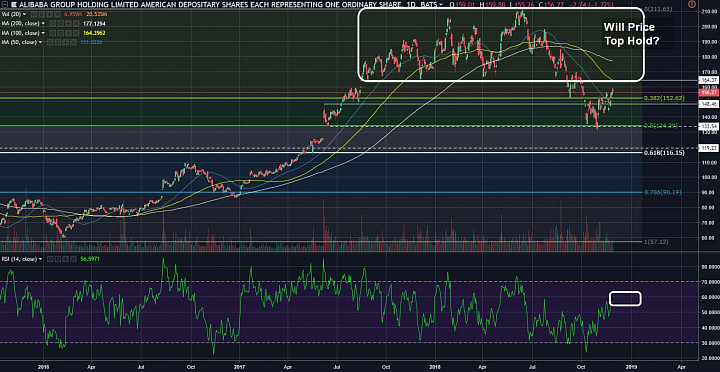Open settings for the Vol (20) indicator

[x=42, y=14]
